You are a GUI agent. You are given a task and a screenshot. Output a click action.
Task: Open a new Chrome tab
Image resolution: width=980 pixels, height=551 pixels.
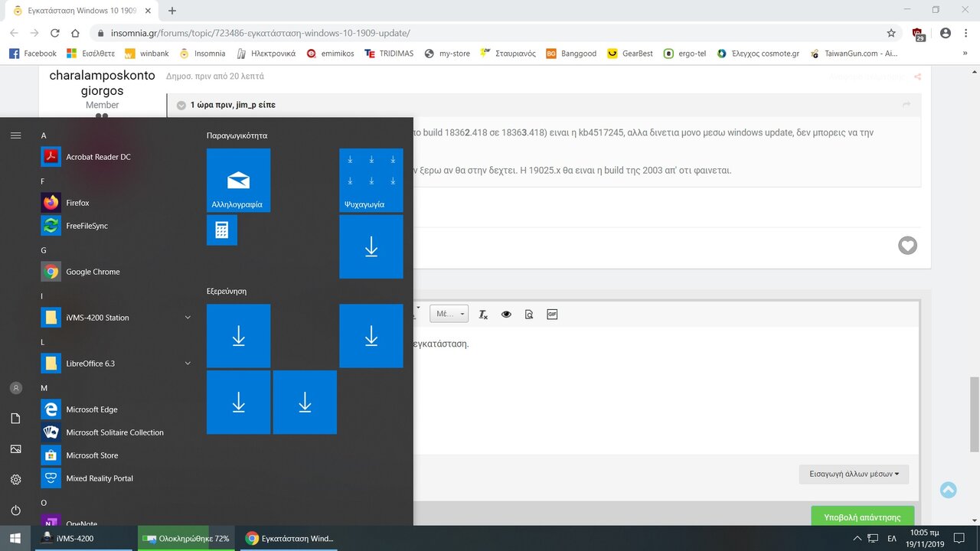[x=172, y=11]
